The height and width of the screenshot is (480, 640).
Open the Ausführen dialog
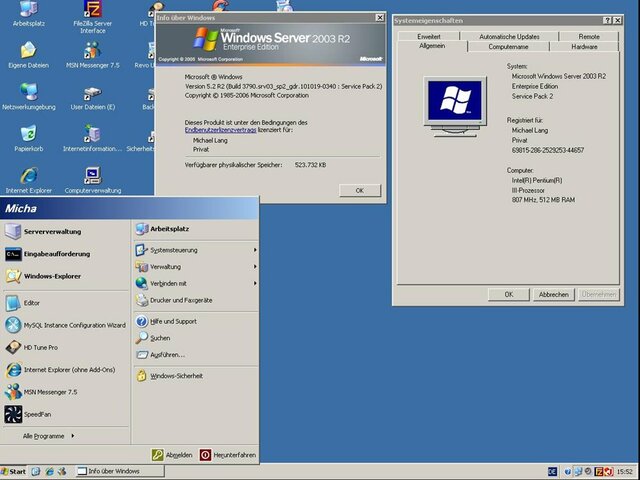click(x=196, y=355)
